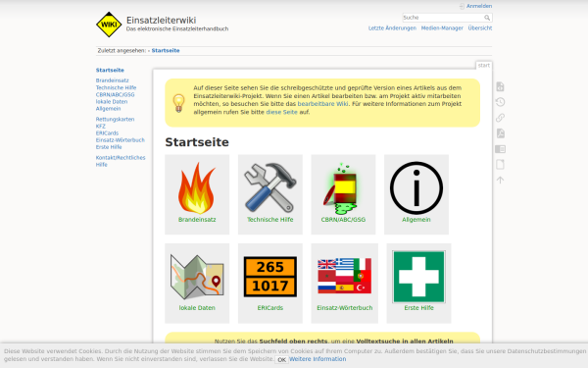Image resolution: width=588 pixels, height=368 pixels.
Task: Select Startseite in the sidebar
Action: [110, 71]
